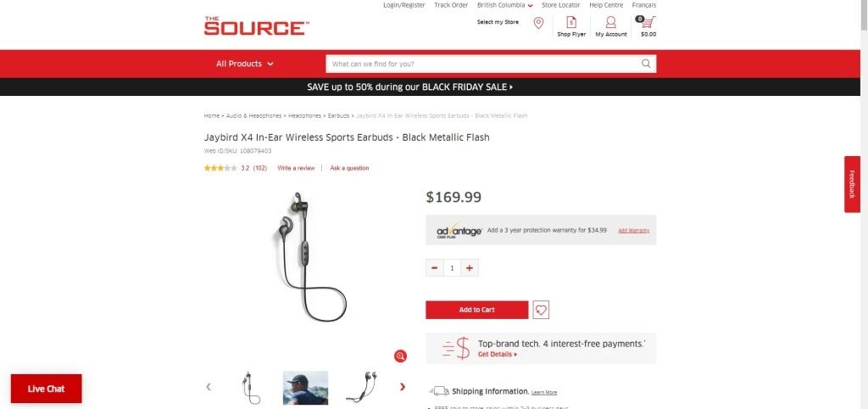Open British Columbia province dropdown
Image resolution: width=868 pixels, height=409 pixels.
[505, 5]
